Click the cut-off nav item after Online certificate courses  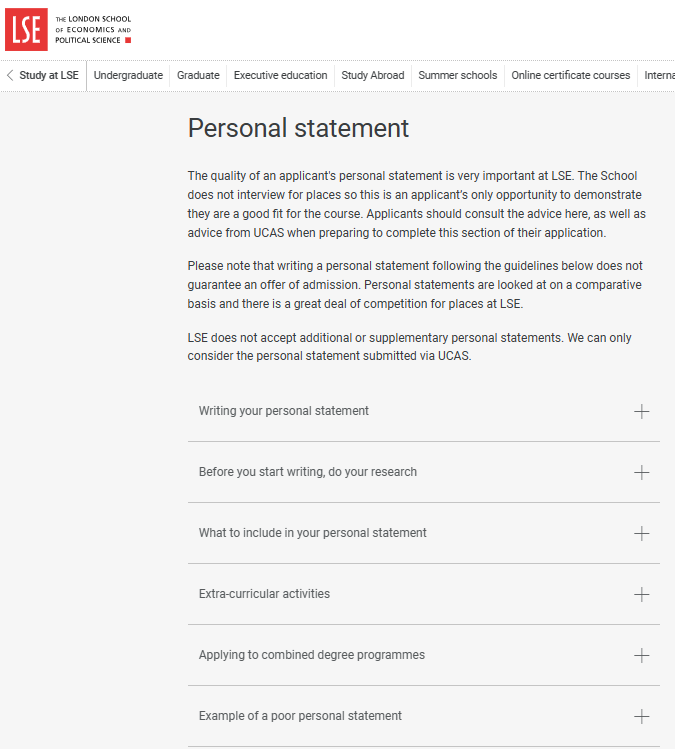pyautogui.click(x=659, y=75)
